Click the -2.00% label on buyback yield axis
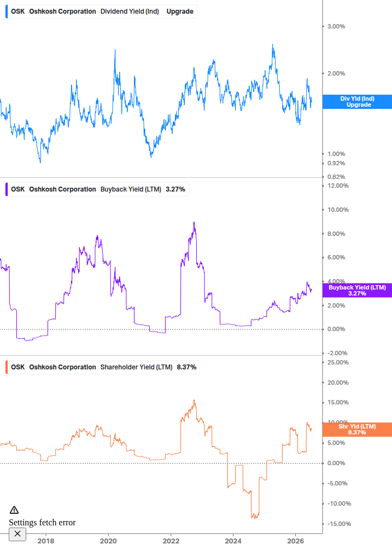 [337, 353]
